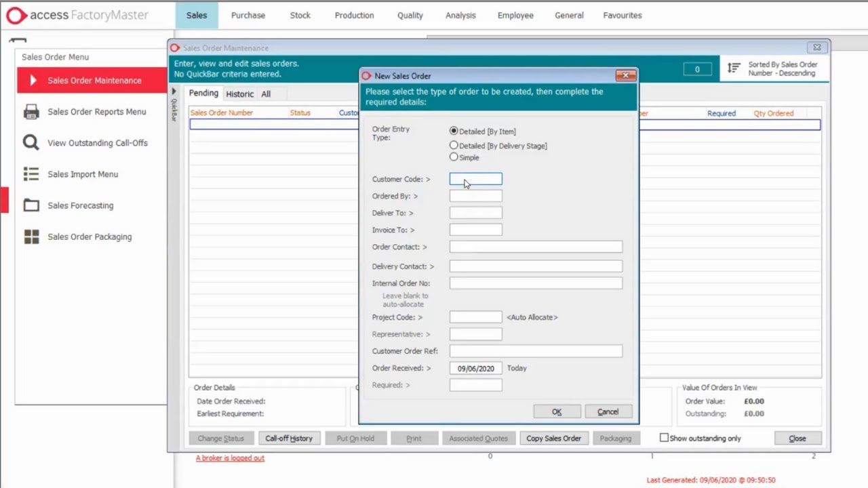
Task: Click the New Sales Order dialog title icon
Action: tap(367, 76)
